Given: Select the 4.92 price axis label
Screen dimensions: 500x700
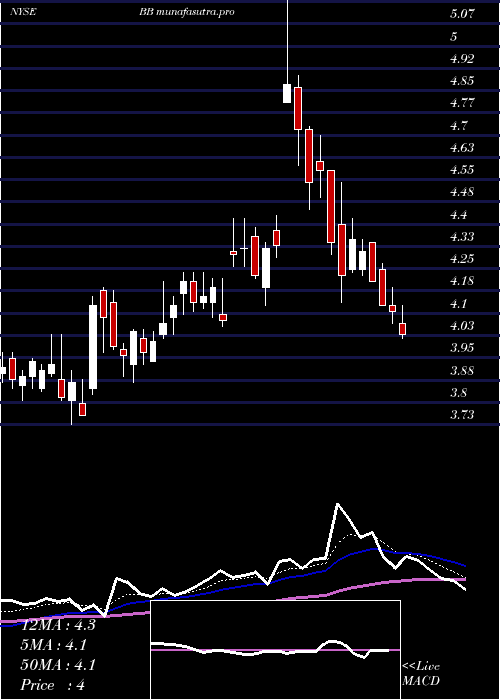Looking at the screenshot, I should 462,58.
